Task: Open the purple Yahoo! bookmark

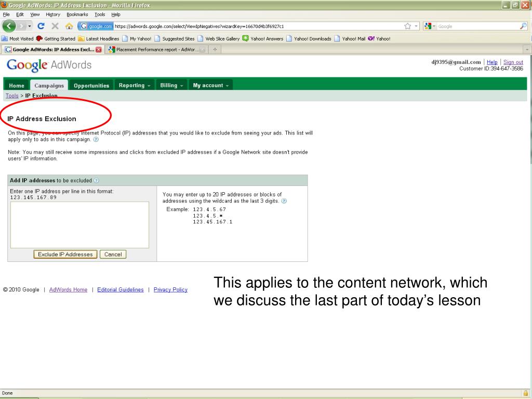Action: click(379, 38)
